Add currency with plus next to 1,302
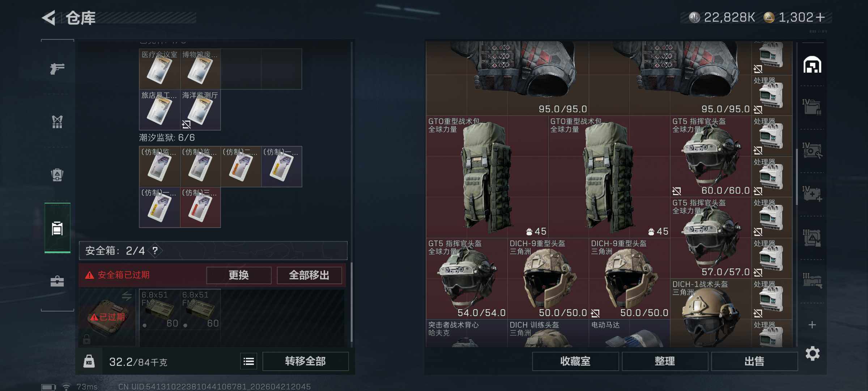868x391 pixels. pos(821,17)
